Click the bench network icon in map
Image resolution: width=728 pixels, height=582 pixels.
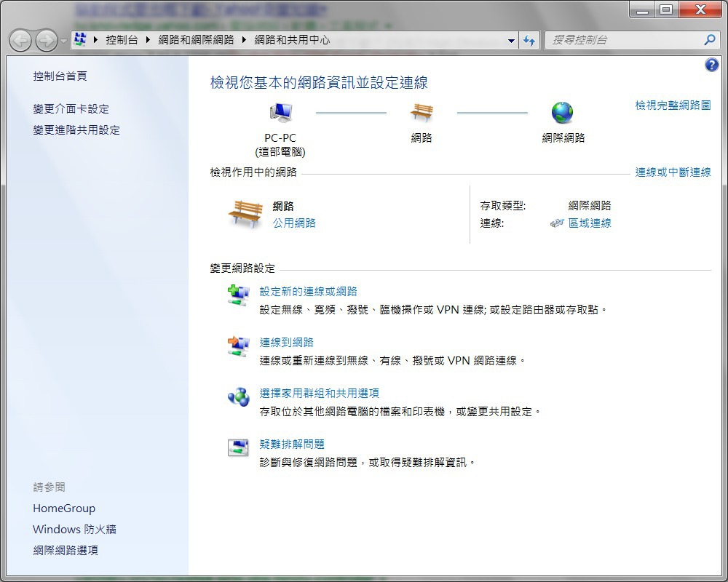422,112
